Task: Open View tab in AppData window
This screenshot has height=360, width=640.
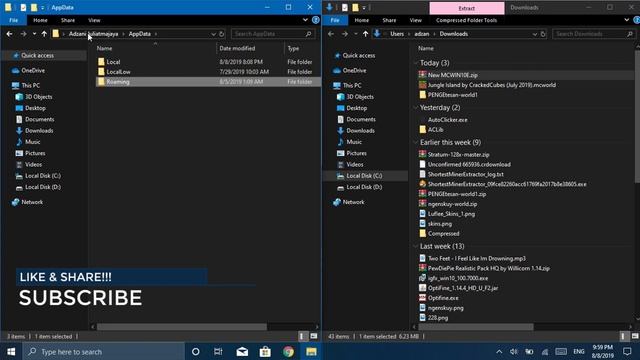Action: click(x=94, y=20)
